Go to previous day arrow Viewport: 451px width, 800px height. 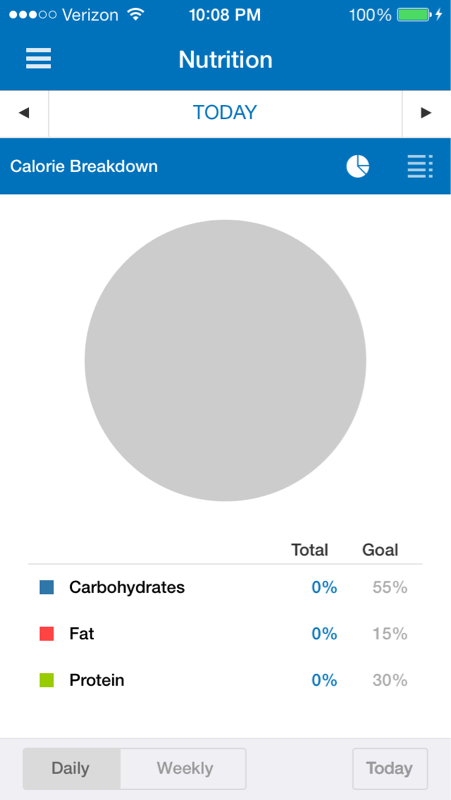(x=24, y=113)
